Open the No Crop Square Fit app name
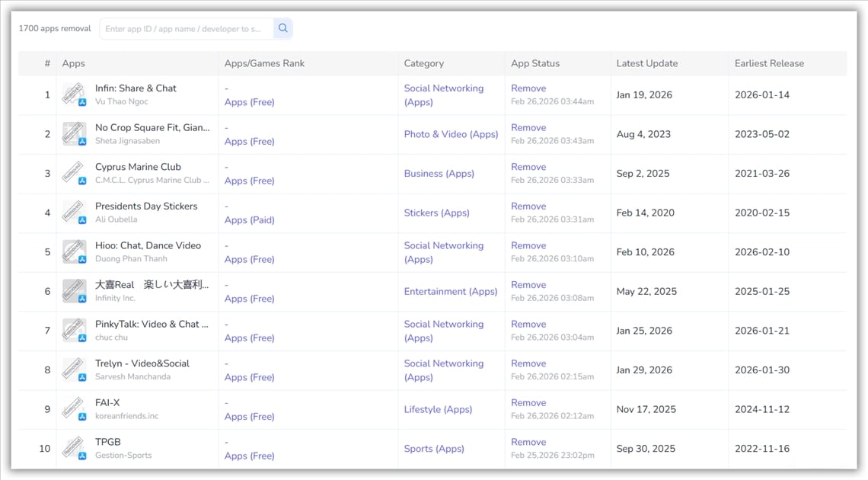 152,127
